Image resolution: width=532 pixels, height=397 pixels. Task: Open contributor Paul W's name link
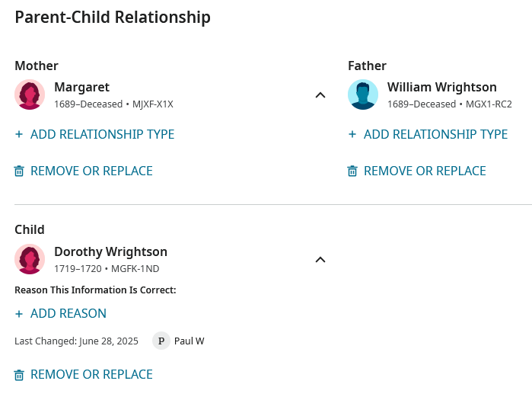click(189, 341)
